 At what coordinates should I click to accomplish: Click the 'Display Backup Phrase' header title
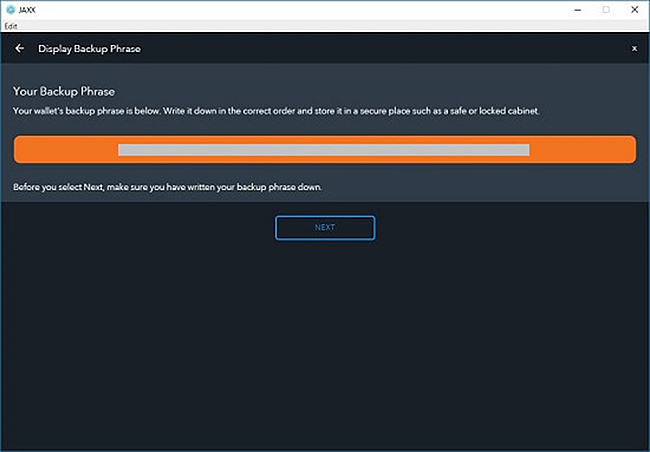89,48
